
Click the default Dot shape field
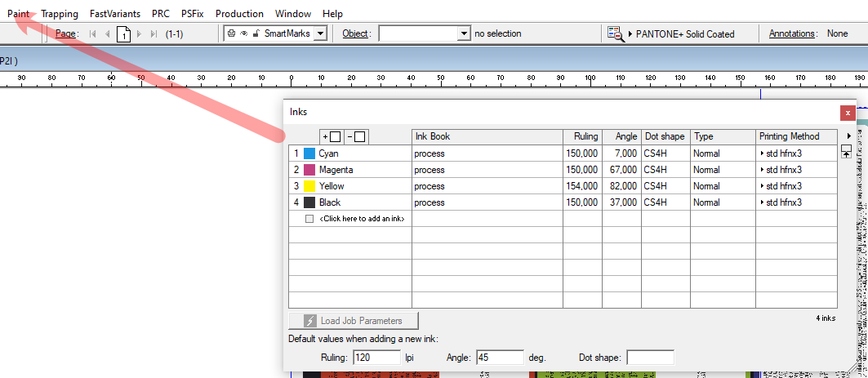tap(651, 358)
